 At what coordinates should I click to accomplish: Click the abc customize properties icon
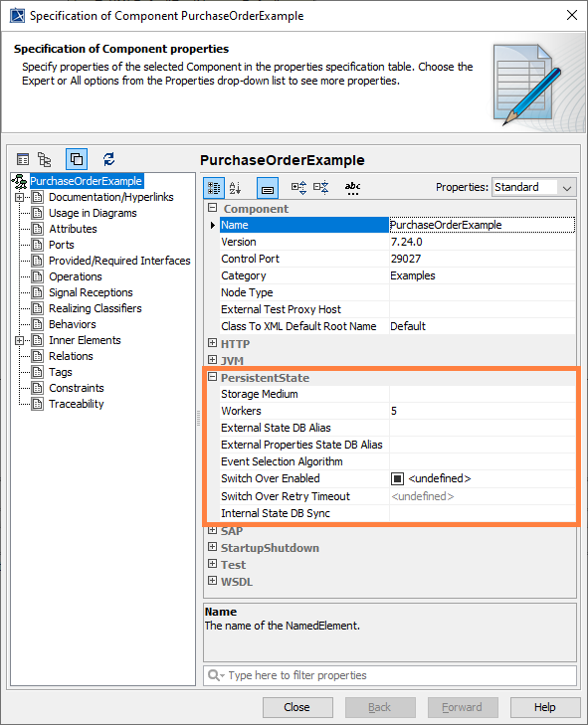pos(352,187)
